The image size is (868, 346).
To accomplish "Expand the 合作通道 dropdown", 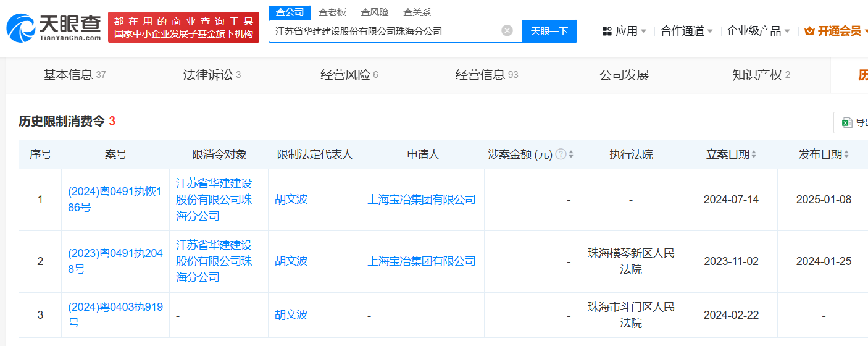I will point(686,31).
